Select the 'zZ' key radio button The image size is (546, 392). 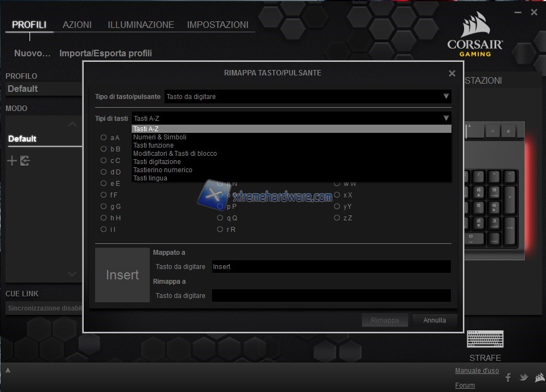pos(336,218)
